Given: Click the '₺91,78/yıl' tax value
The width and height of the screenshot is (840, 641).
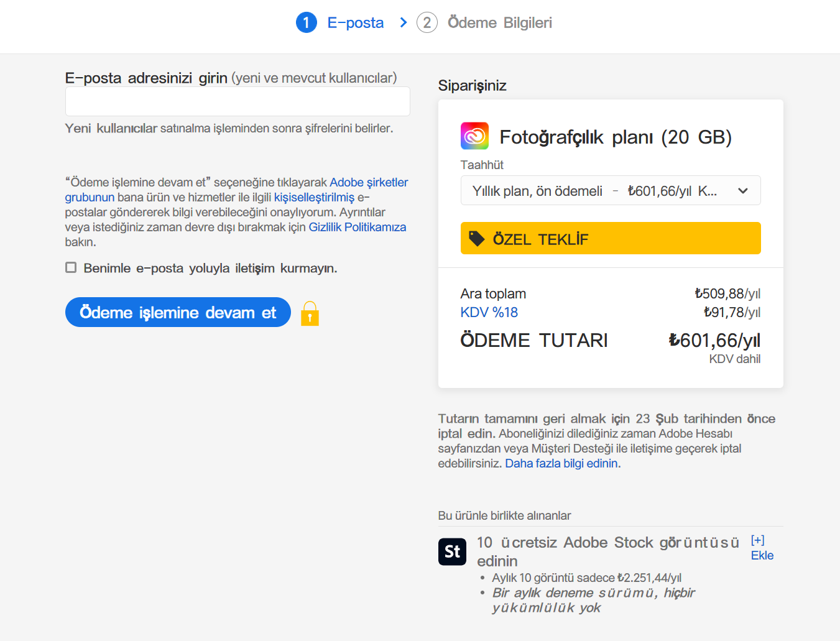Looking at the screenshot, I should [x=732, y=312].
